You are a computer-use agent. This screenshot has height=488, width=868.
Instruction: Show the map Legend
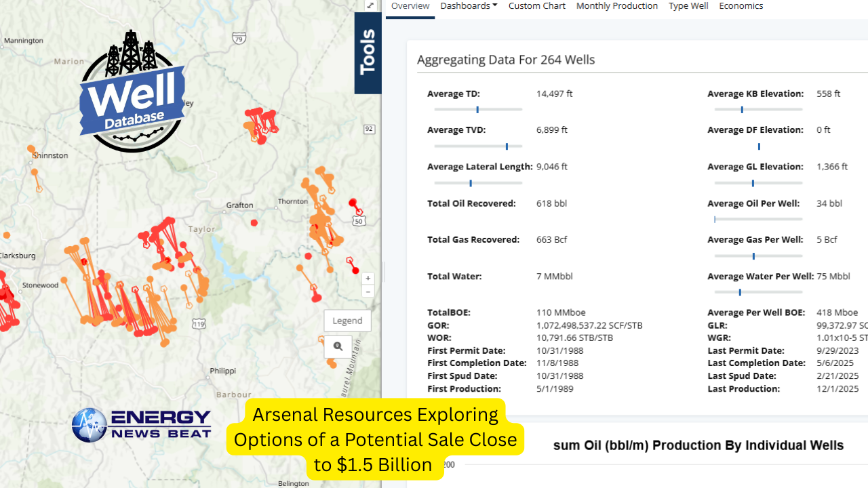pos(347,321)
